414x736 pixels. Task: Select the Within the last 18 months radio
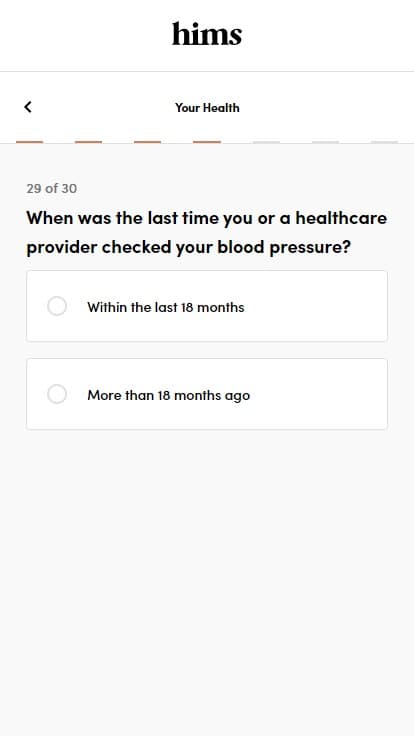57,306
